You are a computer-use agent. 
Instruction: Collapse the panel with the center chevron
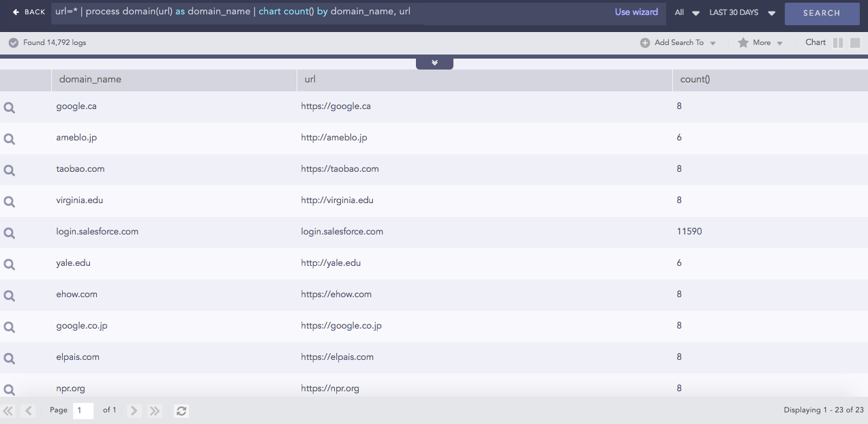[x=434, y=62]
